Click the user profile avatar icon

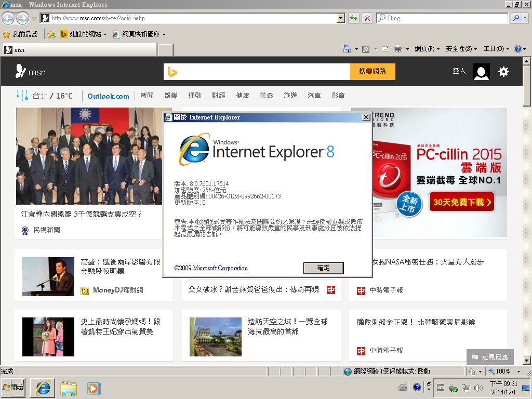coord(482,72)
